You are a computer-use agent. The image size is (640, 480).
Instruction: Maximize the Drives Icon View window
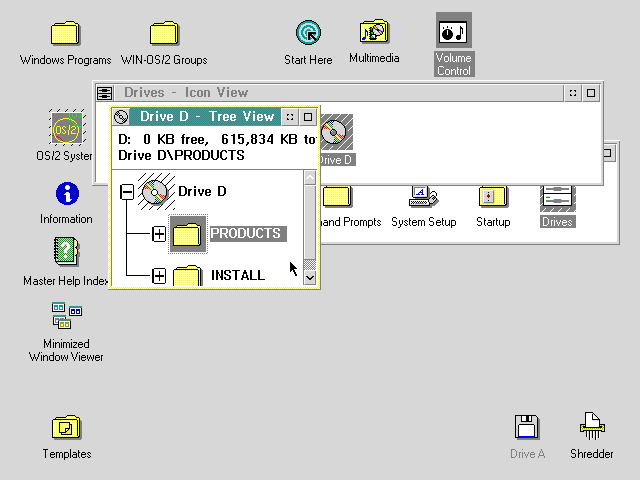[x=591, y=93]
